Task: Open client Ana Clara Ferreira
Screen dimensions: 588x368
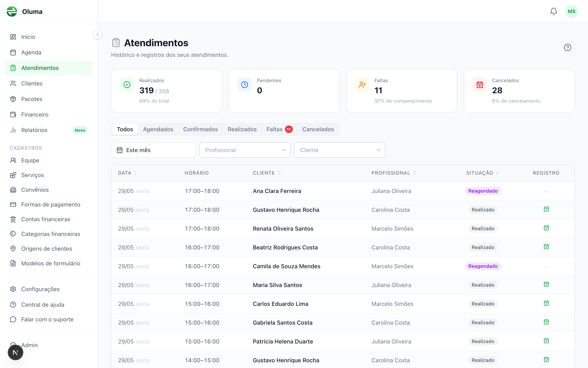Action: click(x=277, y=191)
